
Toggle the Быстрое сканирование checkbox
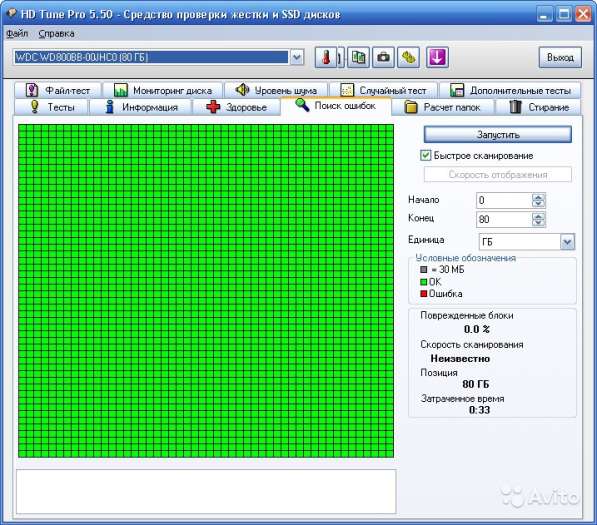[x=425, y=155]
